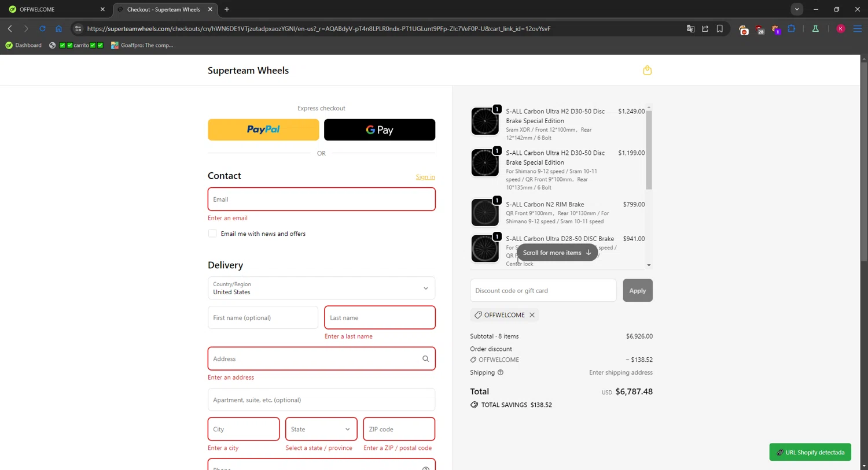Click the D28-50 DISC Brake thumbnail
Viewport: 868px width, 470px height.
click(485, 249)
